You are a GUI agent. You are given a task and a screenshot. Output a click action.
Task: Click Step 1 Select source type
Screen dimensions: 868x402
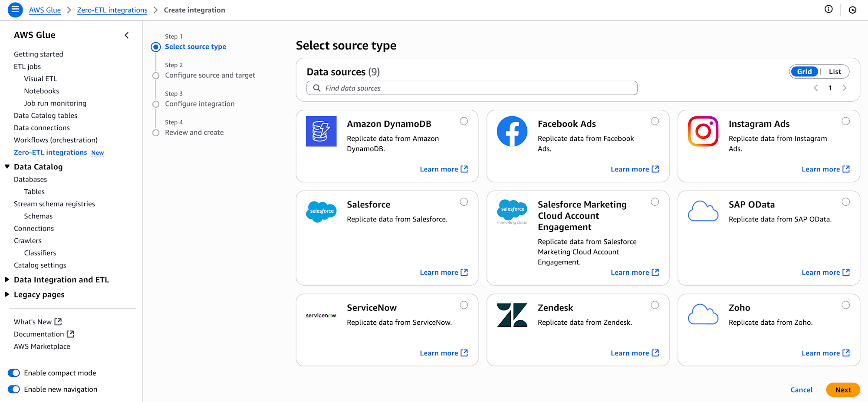pyautogui.click(x=195, y=46)
